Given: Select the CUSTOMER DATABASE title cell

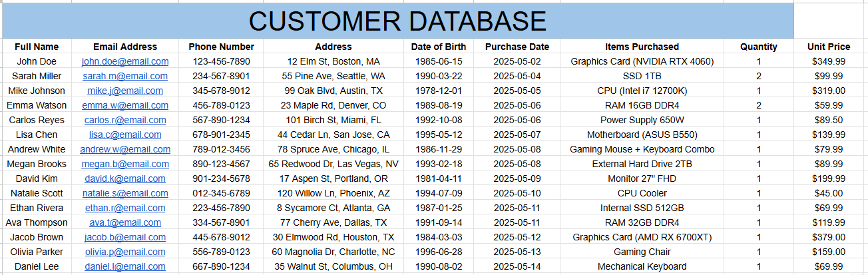Looking at the screenshot, I should pyautogui.click(x=398, y=21).
